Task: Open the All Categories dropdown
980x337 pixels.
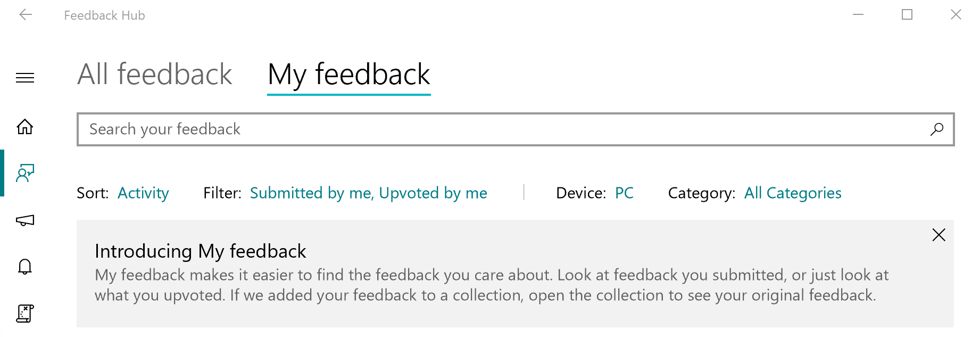Action: click(792, 193)
